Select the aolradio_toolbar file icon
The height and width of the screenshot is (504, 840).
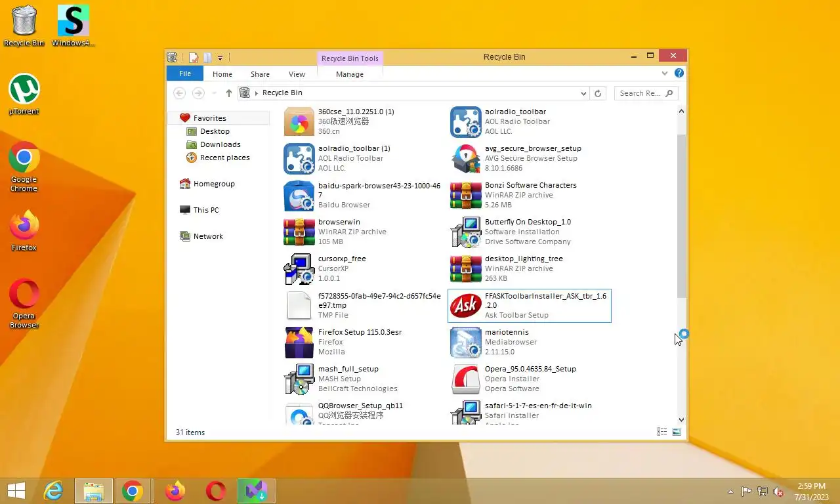tap(466, 122)
